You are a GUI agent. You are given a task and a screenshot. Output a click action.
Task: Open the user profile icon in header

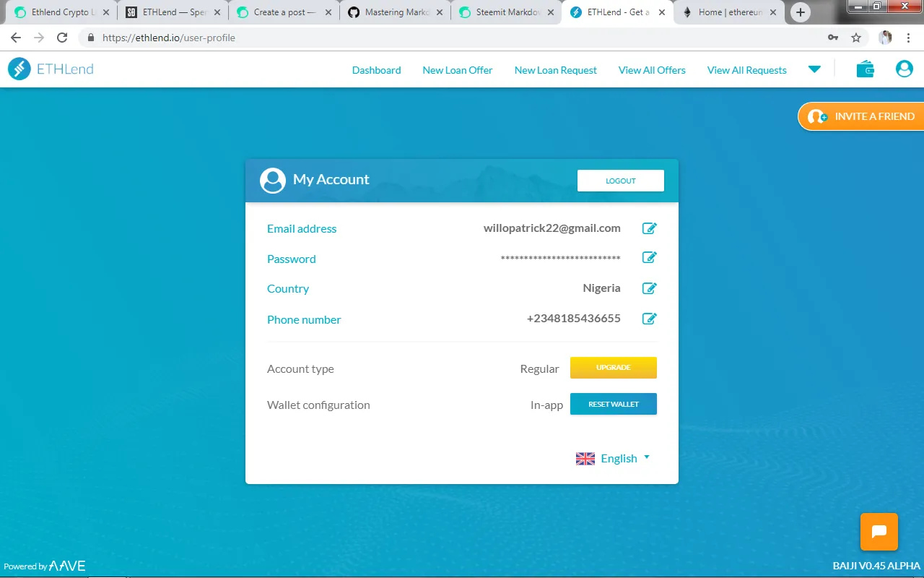905,69
